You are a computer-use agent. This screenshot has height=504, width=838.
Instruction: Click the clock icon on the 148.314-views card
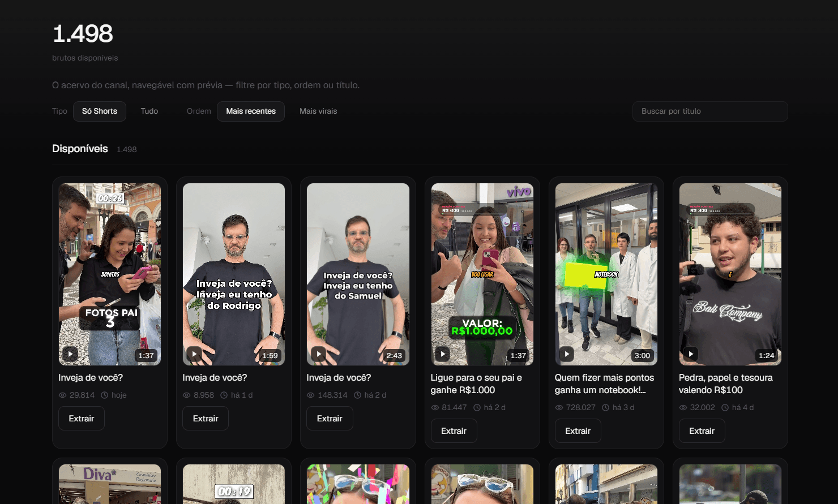pyautogui.click(x=358, y=395)
